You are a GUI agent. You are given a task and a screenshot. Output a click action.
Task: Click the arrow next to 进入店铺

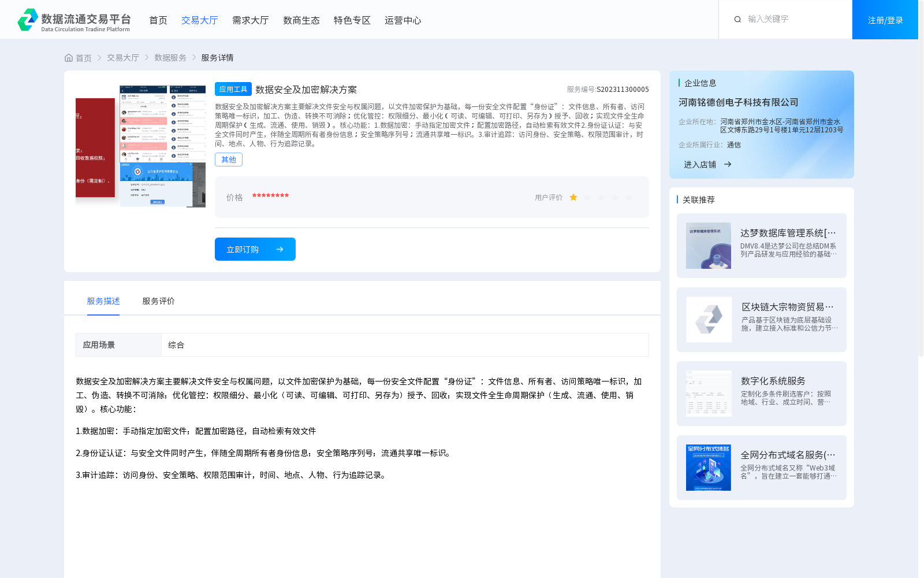click(728, 164)
